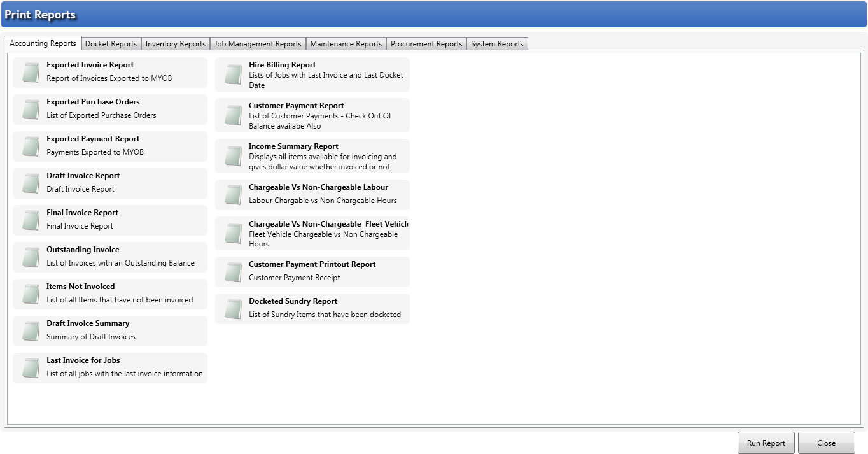Image resolution: width=868 pixels, height=454 pixels.
Task: Click the Close button
Action: (827, 443)
